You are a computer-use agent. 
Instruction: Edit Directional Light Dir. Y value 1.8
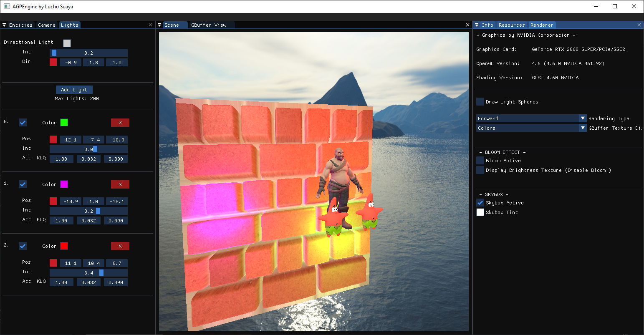[x=94, y=63]
